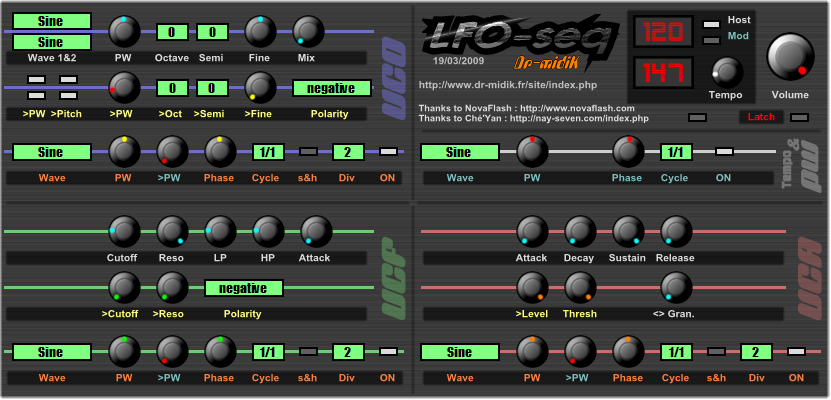Open the VCA LFO Wave Sine selector

click(x=459, y=352)
